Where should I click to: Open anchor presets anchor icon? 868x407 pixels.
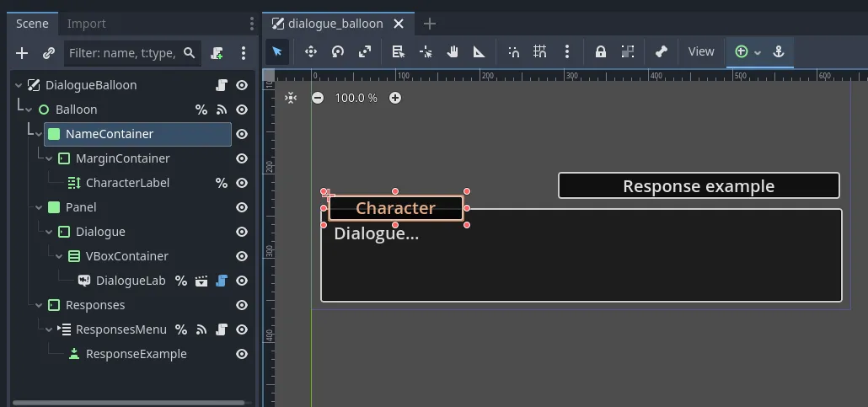779,52
